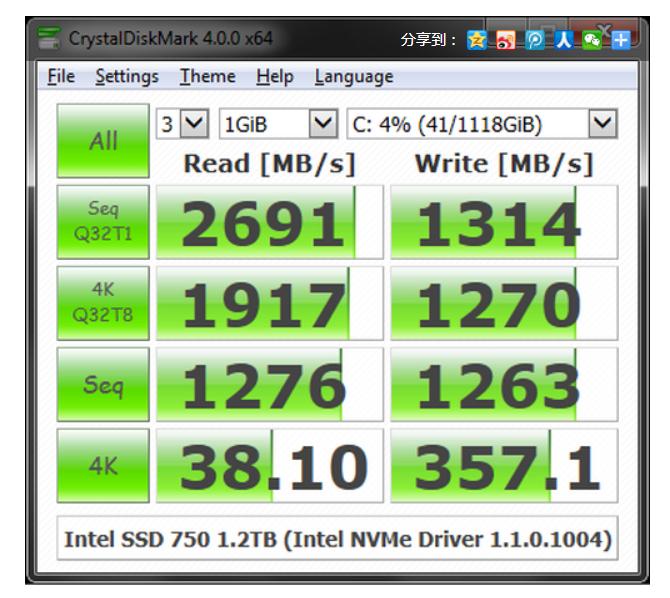This screenshot has height=598, width=670.
Task: Share to WeChat icon
Action: [592, 41]
